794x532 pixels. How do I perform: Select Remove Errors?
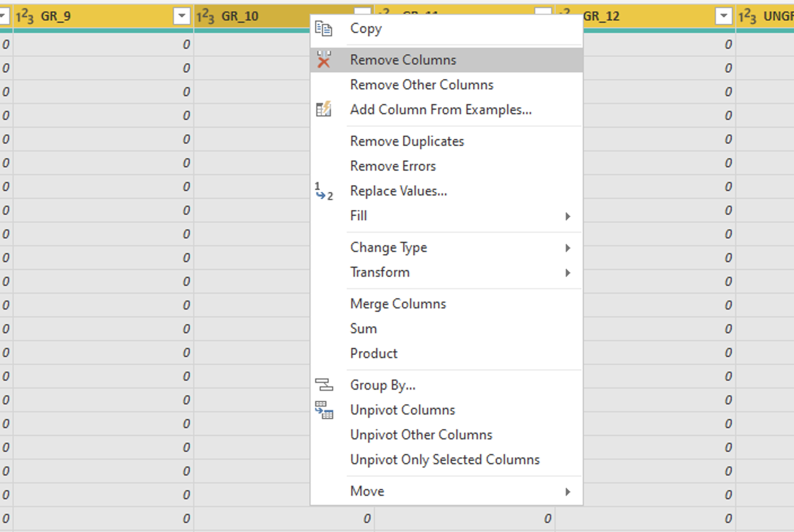[x=447, y=166]
